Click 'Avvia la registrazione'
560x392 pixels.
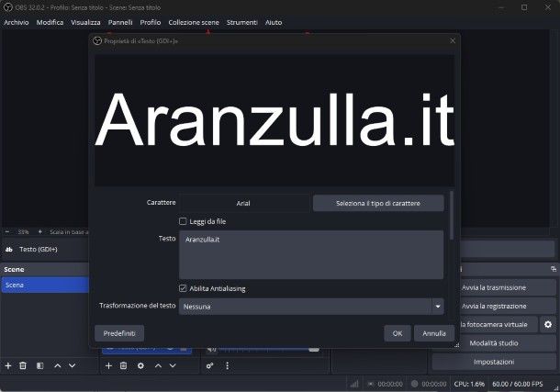[x=507, y=306]
